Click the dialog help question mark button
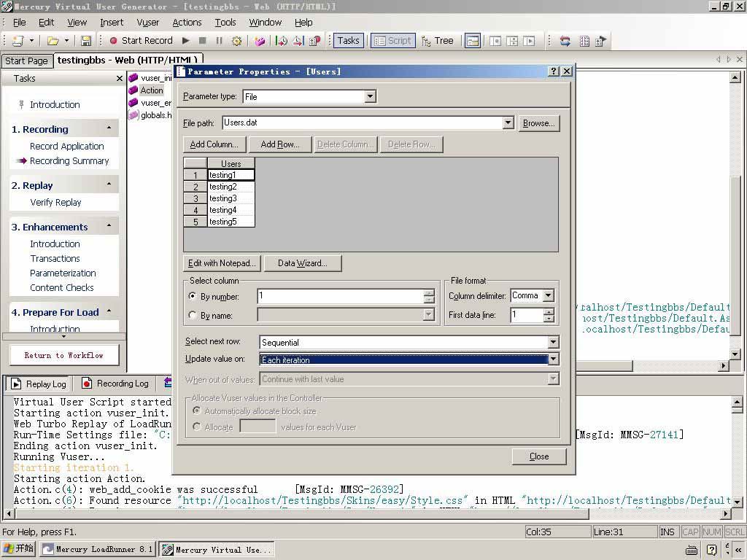 [554, 71]
